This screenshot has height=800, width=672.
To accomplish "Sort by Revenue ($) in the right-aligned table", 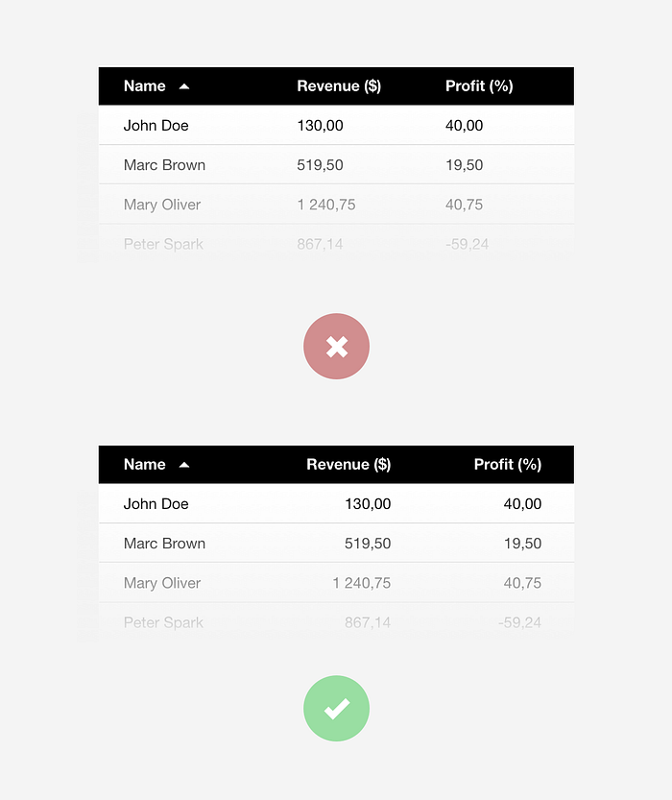I will 348,464.
